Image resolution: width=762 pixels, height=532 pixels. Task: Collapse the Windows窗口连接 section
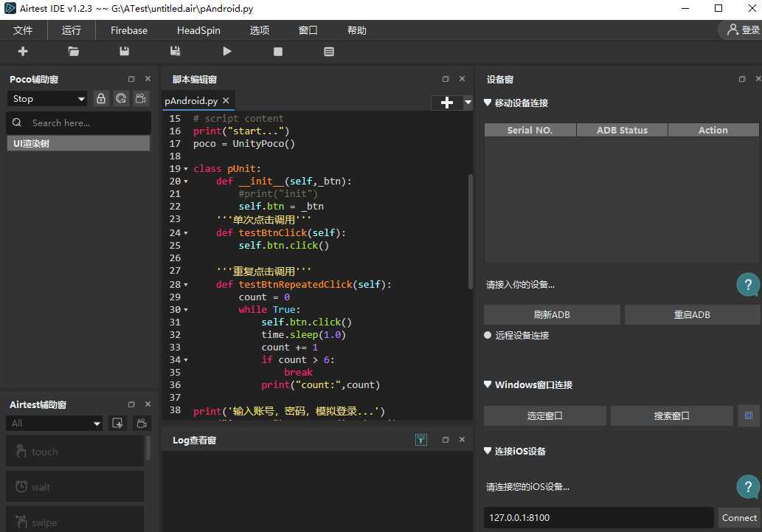(488, 384)
